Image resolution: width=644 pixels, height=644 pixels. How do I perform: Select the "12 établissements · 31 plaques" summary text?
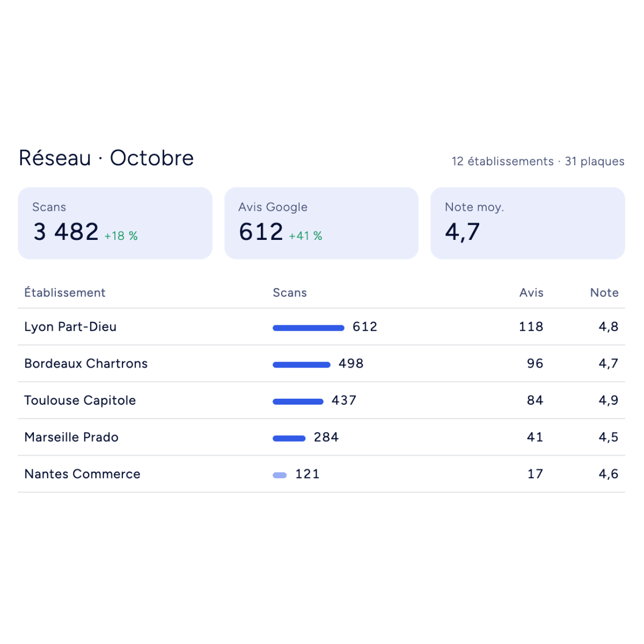pos(538,162)
